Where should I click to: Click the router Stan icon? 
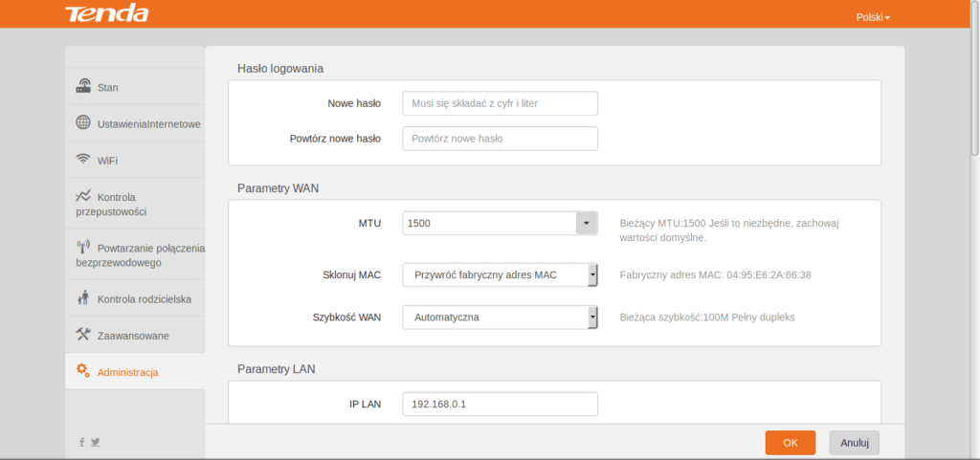click(83, 86)
